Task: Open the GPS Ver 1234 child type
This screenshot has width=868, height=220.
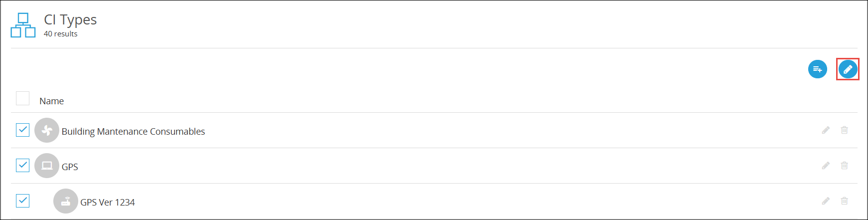Action: tap(108, 203)
